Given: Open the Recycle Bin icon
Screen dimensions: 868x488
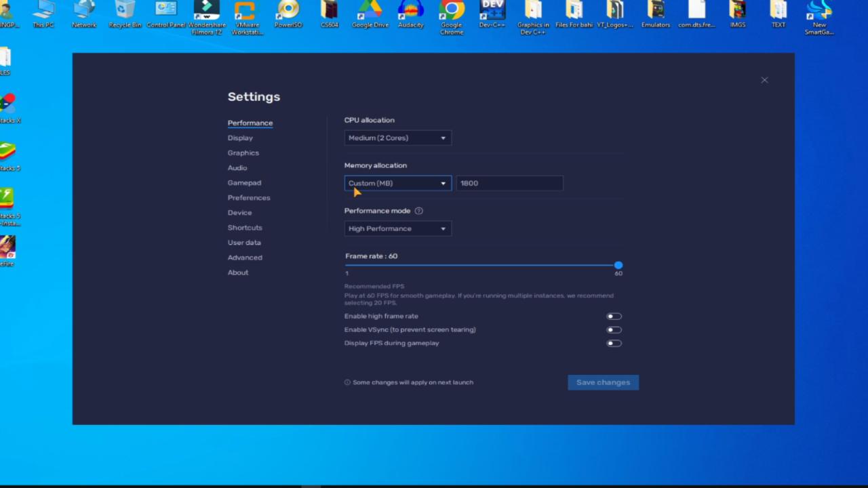Looking at the screenshot, I should [x=125, y=14].
